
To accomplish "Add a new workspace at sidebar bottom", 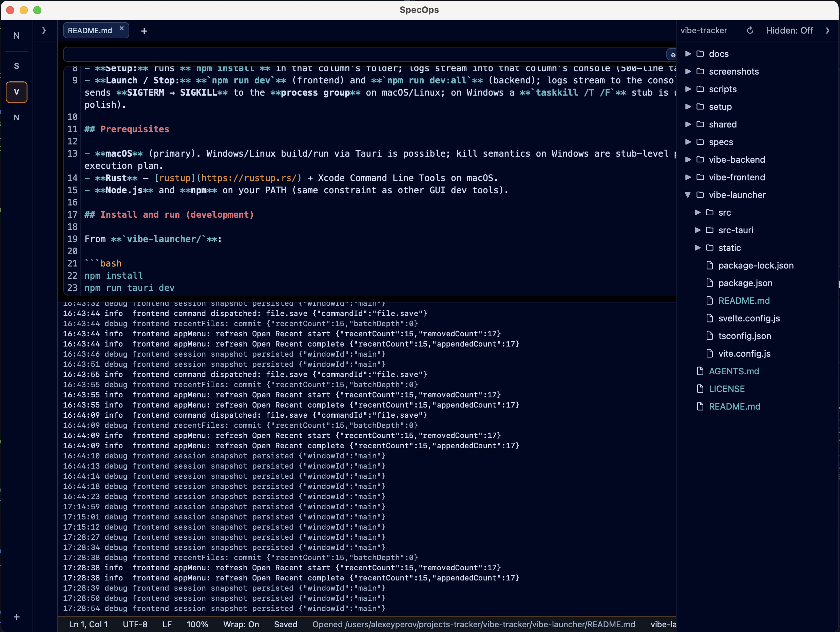I will pyautogui.click(x=16, y=617).
